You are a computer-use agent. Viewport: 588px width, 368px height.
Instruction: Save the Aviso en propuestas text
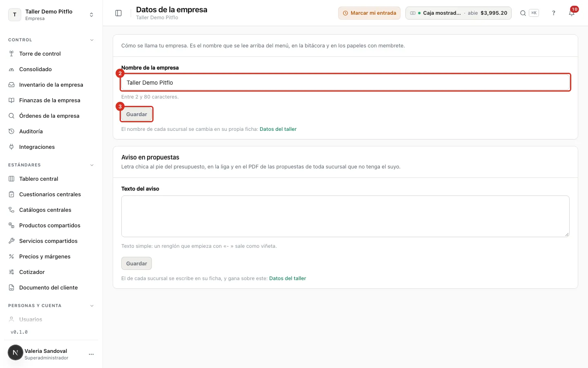[x=136, y=264]
